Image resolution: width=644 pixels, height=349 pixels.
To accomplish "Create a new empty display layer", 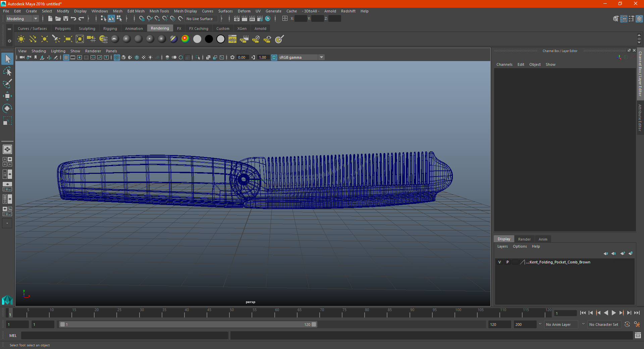I will (x=623, y=253).
